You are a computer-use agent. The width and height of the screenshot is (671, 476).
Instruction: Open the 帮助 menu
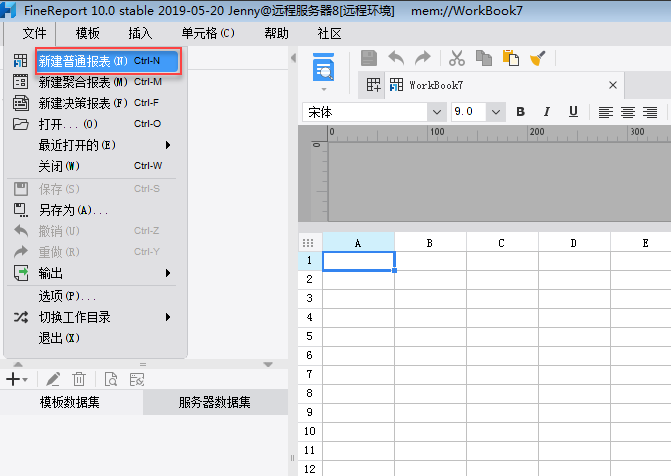click(x=276, y=33)
